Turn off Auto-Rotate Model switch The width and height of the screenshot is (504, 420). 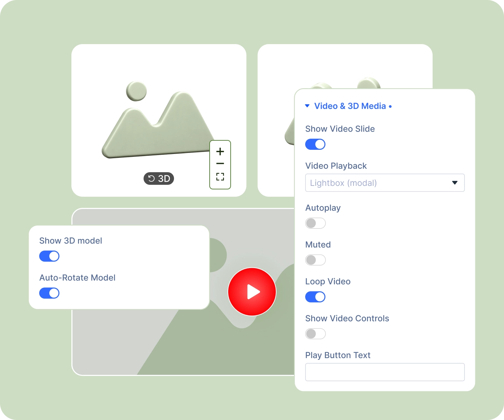[x=49, y=293]
